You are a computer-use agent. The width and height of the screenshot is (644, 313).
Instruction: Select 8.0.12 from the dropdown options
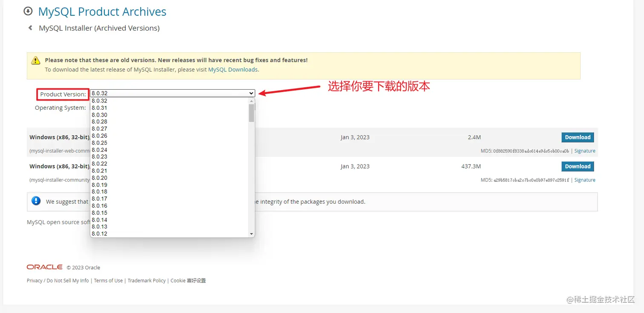pyautogui.click(x=169, y=234)
